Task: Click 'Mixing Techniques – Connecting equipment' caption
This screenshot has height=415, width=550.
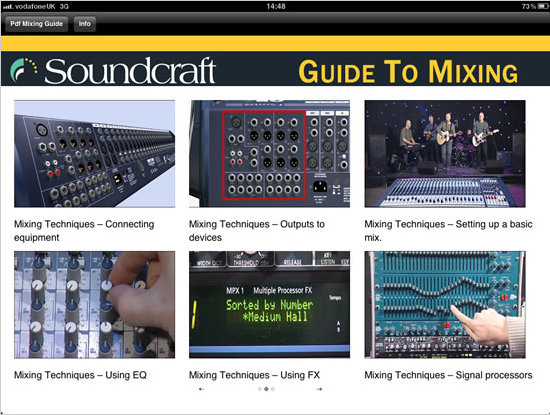Action: tap(84, 230)
